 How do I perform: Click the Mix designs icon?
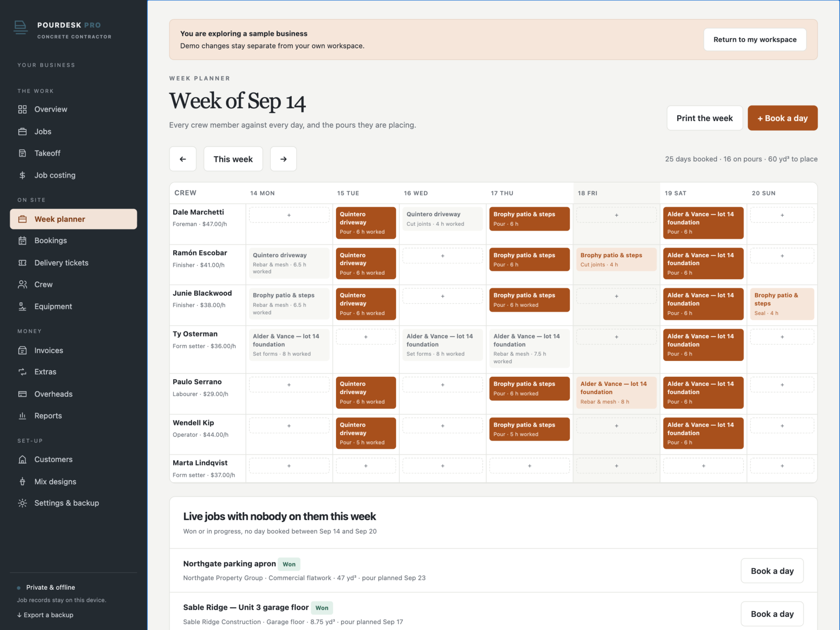[22, 481]
